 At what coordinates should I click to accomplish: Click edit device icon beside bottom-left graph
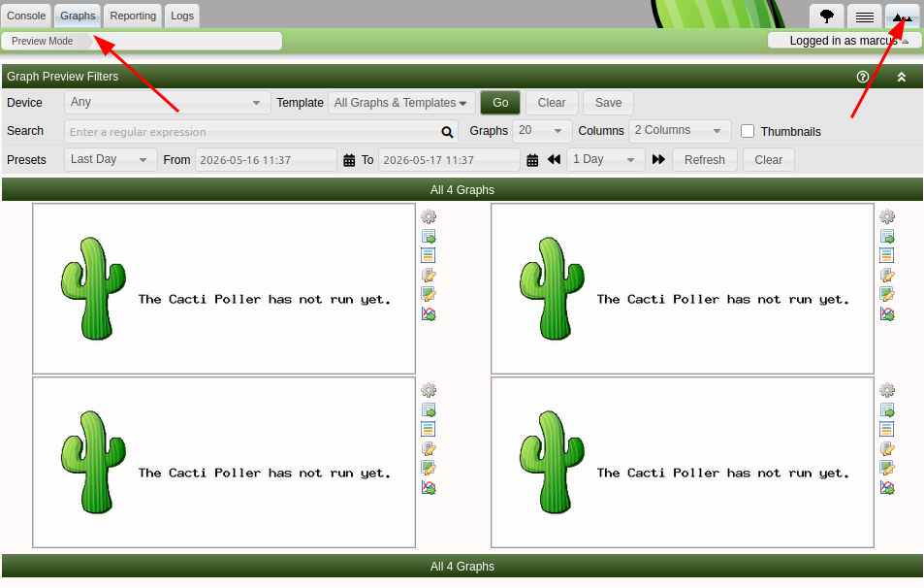[x=429, y=448]
